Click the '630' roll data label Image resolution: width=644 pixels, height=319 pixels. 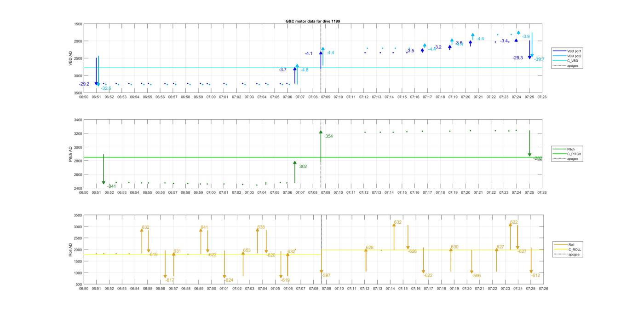point(454,247)
